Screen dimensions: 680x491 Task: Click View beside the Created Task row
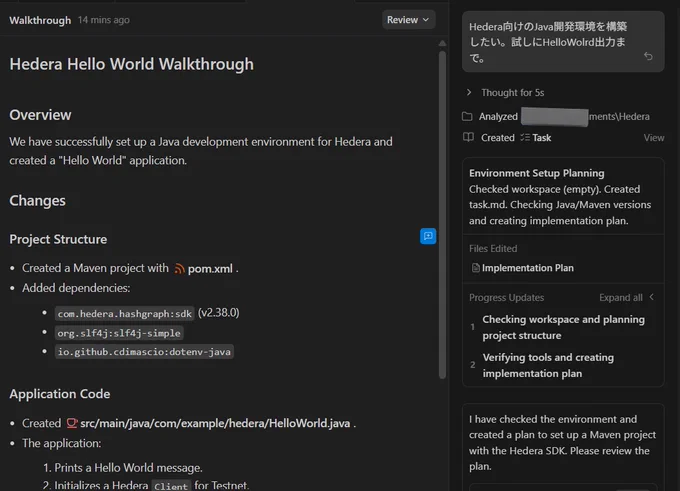click(654, 137)
